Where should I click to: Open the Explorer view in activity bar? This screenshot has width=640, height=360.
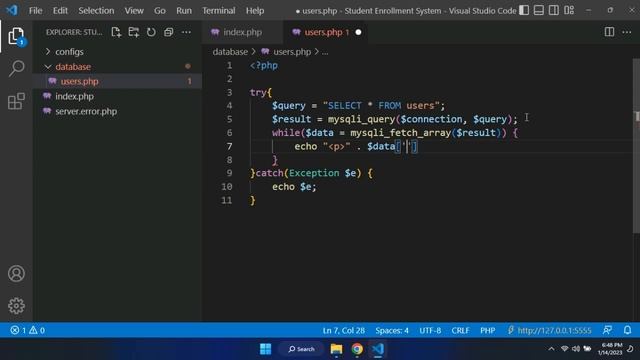pyautogui.click(x=16, y=36)
